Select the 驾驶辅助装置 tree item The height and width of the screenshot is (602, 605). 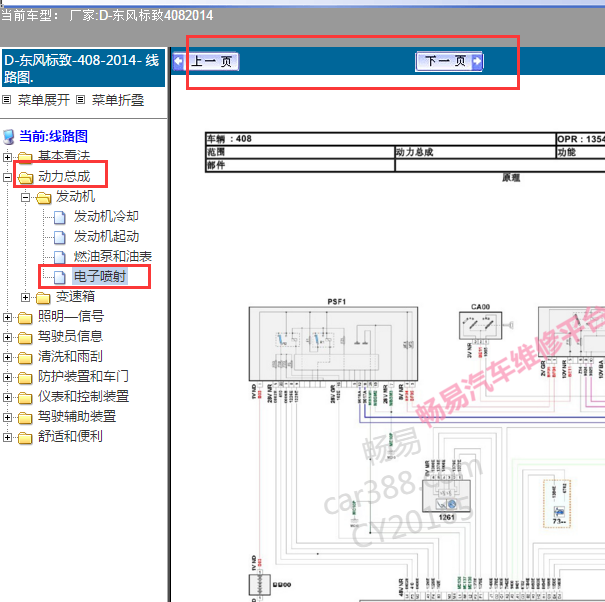pyautogui.click(x=77, y=416)
